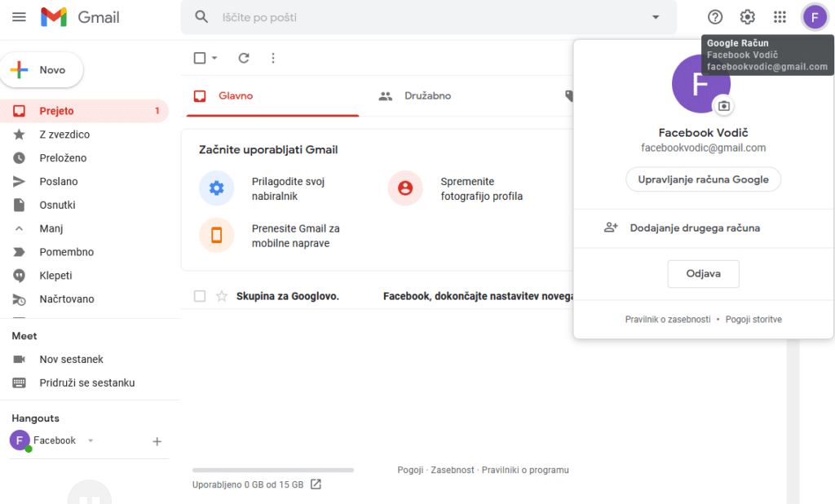This screenshot has height=504, width=835.
Task: Tick the select-all checkbox
Action: 200,58
